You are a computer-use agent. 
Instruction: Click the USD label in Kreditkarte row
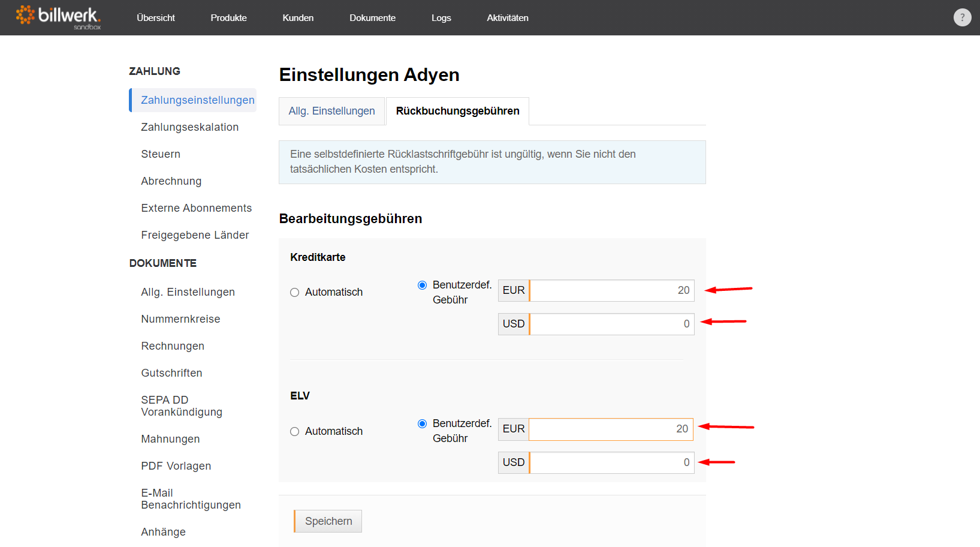(514, 324)
